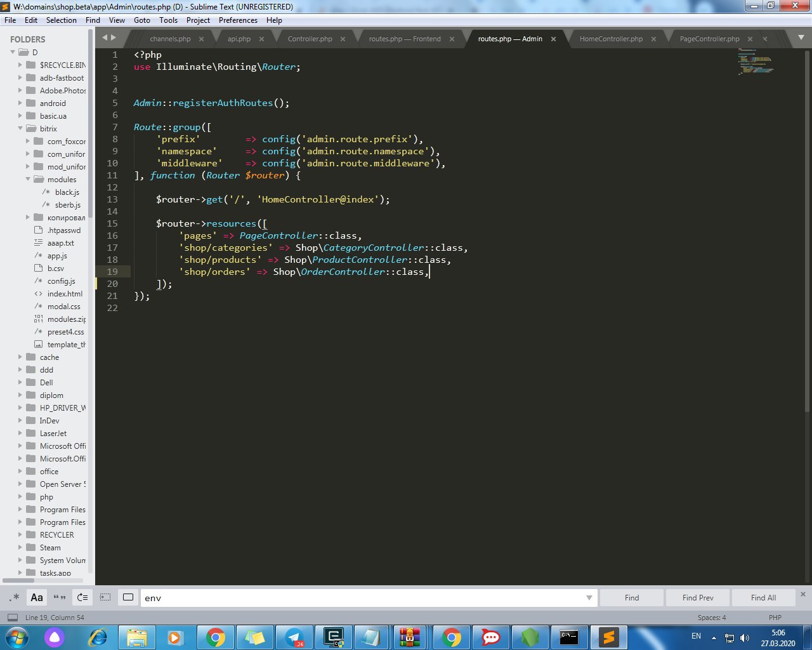This screenshot has width=812, height=650.
Task: Switch to PageController.php tab
Action: point(709,39)
